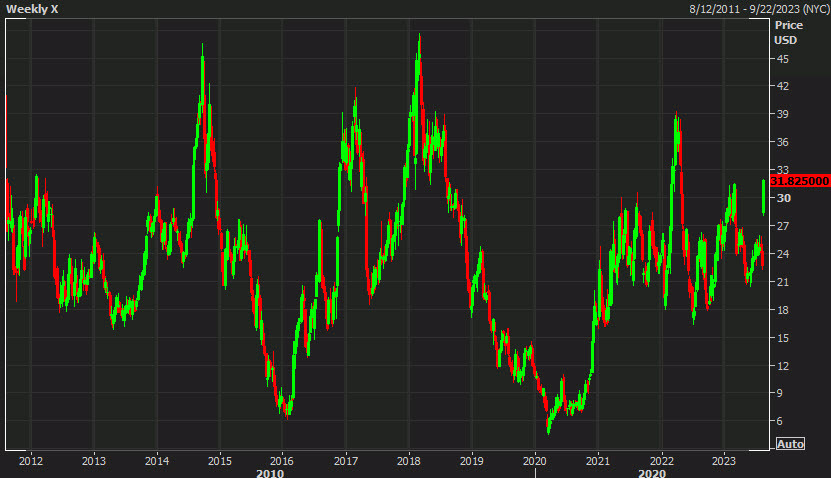Select the 2017 year label on time axis

346,461
